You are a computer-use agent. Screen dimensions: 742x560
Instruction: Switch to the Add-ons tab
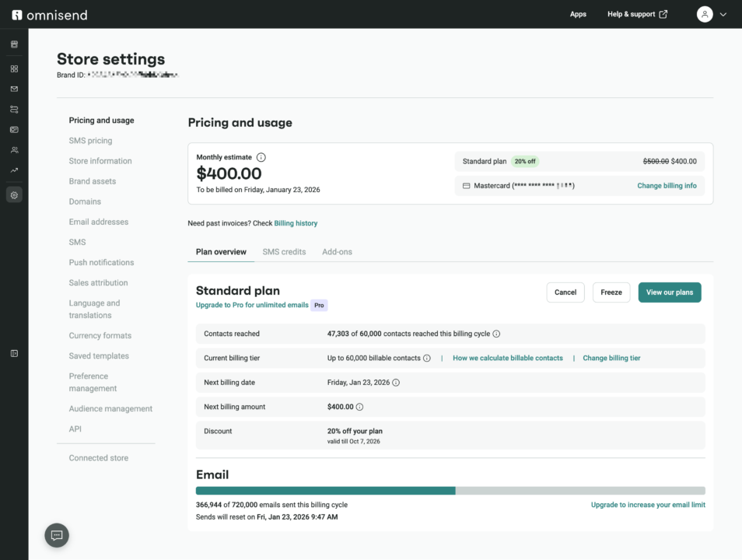point(337,252)
